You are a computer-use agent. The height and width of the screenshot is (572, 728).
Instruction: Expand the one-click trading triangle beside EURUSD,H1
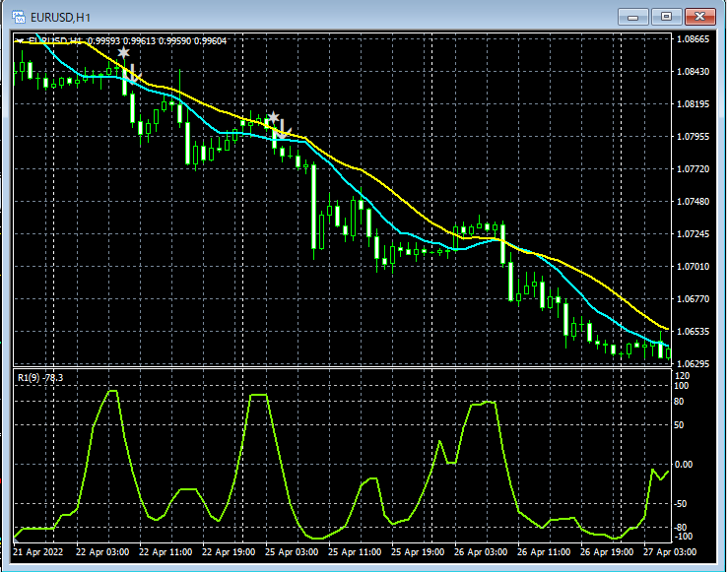tap(21, 40)
